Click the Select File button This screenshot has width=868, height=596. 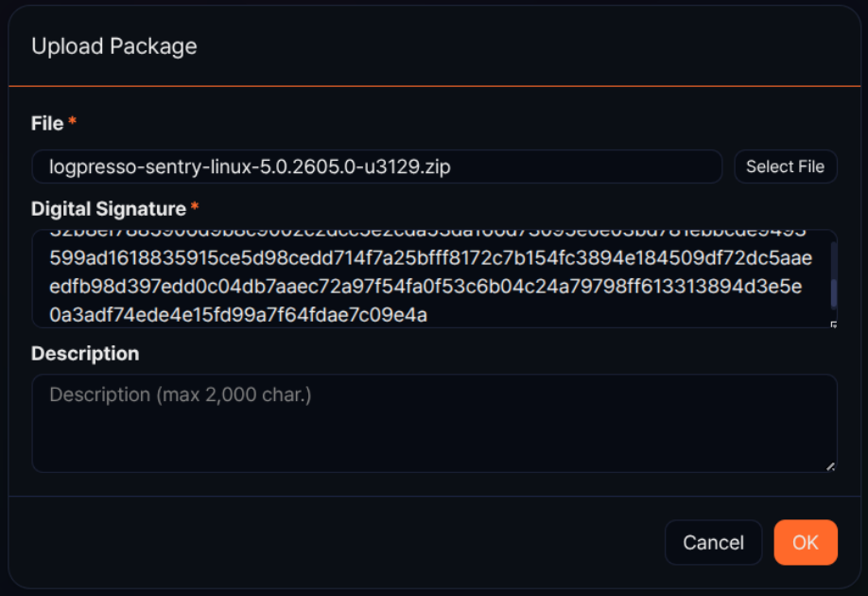point(785,167)
